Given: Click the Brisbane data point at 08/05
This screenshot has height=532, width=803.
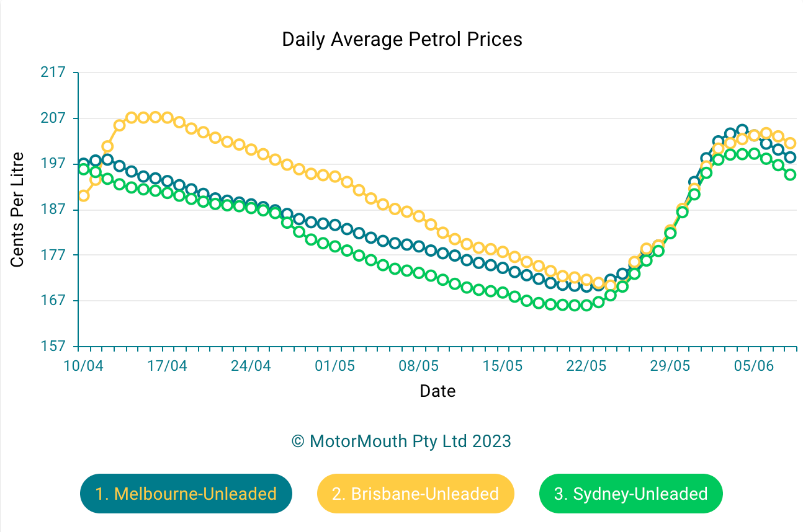Looking at the screenshot, I should point(419,216).
